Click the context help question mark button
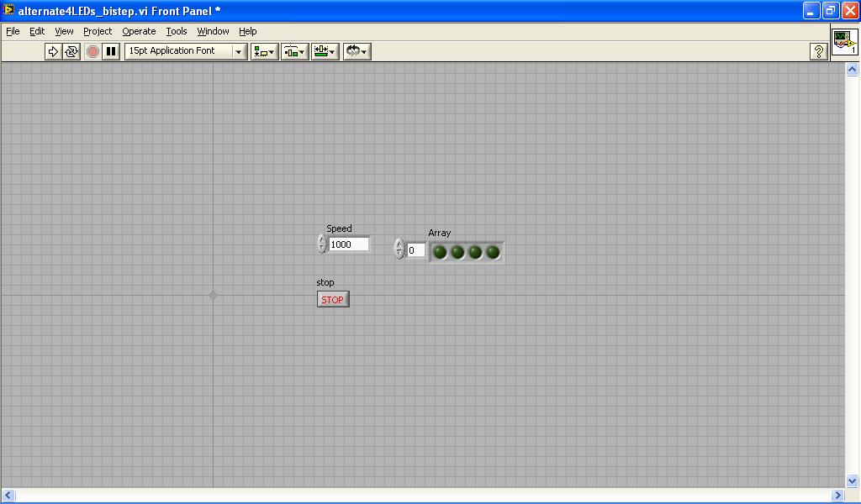 coord(819,51)
